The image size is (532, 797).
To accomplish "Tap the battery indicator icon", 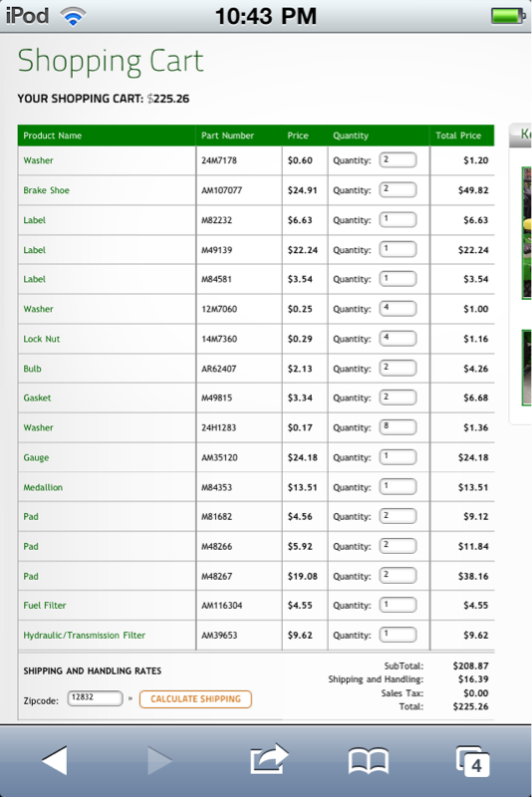I will click(x=508, y=16).
